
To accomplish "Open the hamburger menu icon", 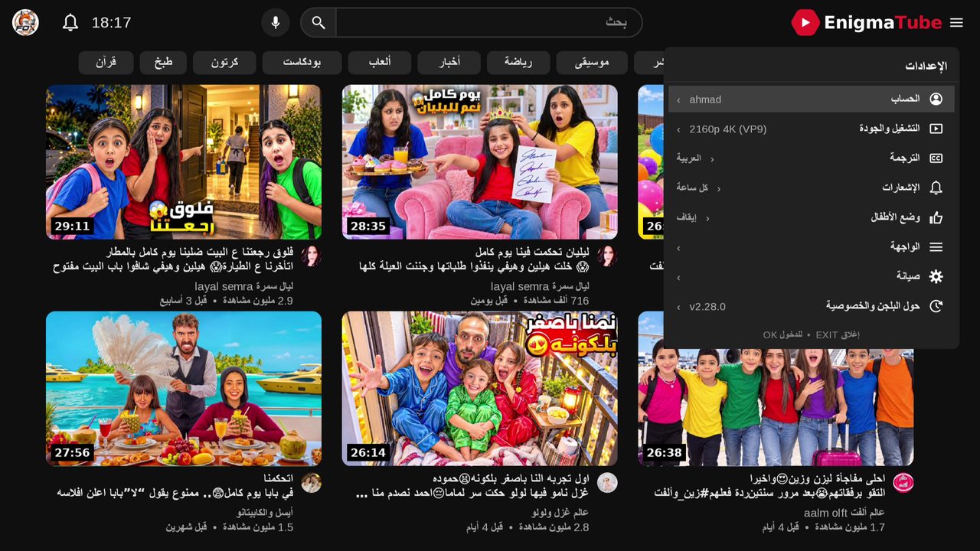I will 956,23.
